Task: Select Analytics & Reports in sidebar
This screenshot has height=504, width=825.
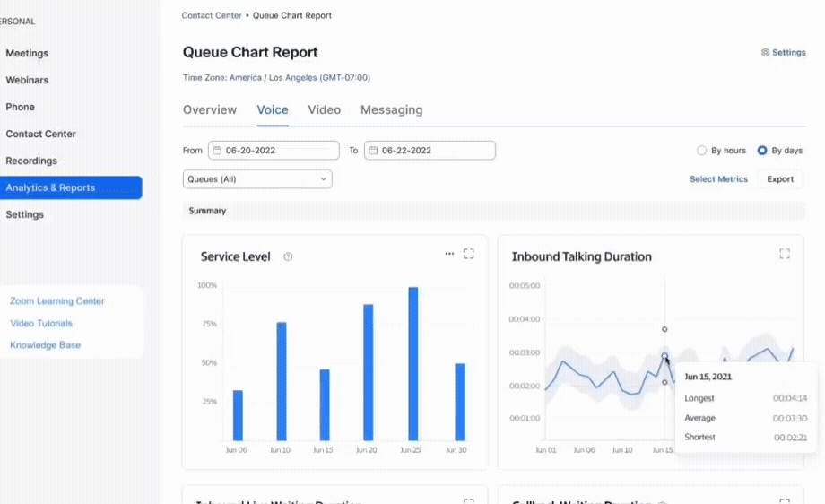Action: 71,187
